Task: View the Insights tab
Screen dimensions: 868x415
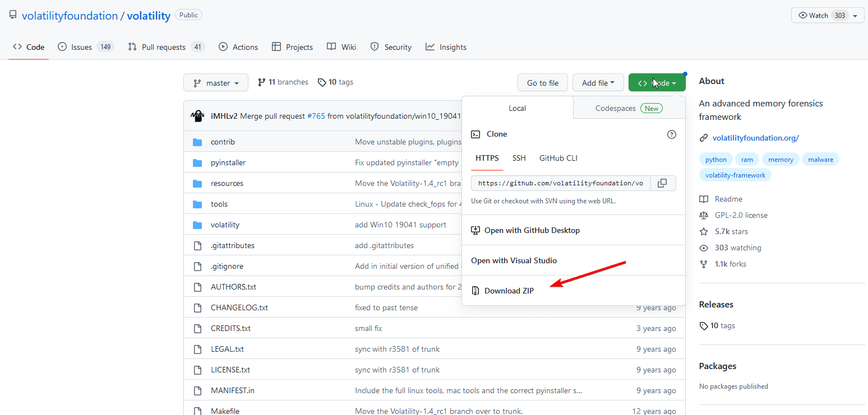Action: [446, 47]
